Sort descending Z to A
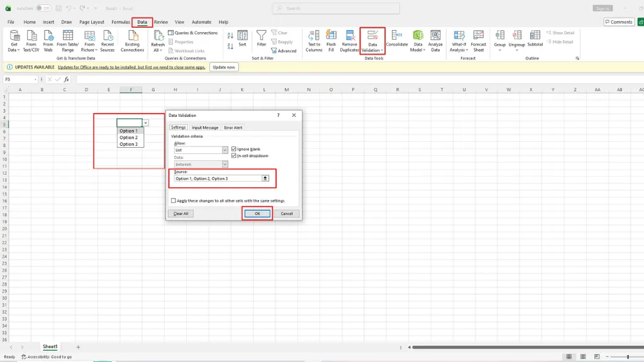Image resolution: width=644 pixels, height=362 pixels. pyautogui.click(x=230, y=46)
